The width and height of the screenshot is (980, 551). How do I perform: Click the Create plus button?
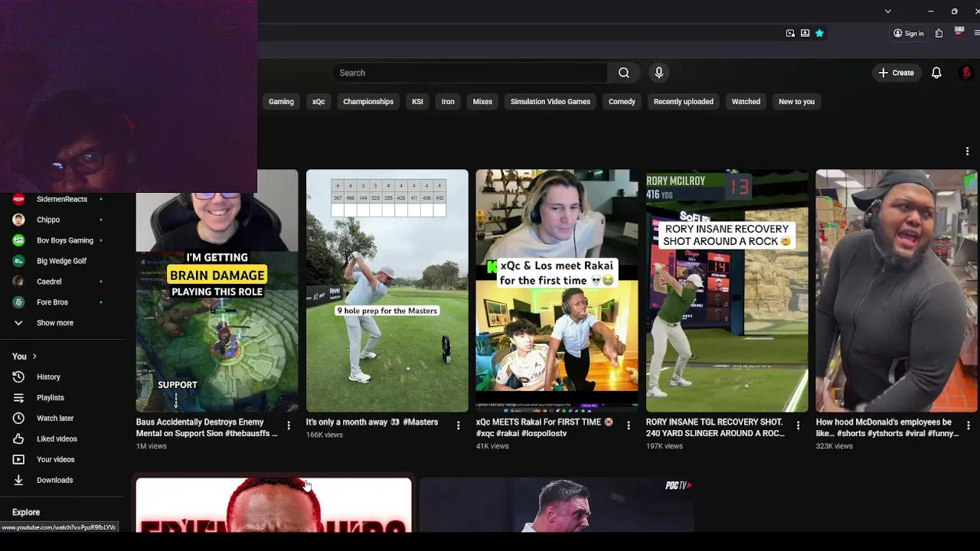pyautogui.click(x=897, y=73)
